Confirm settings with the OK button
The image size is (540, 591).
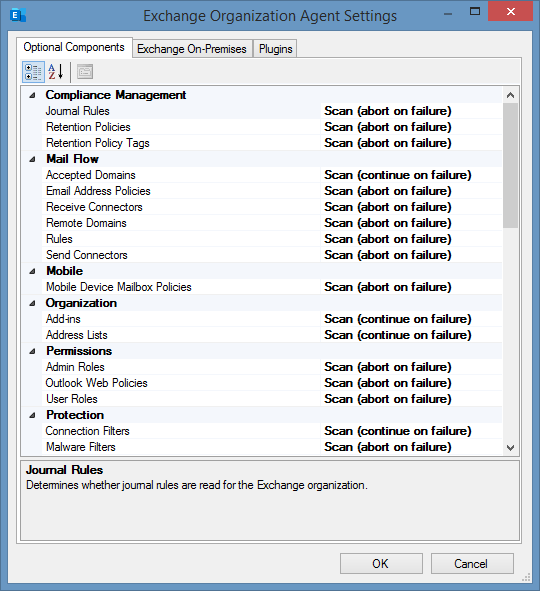click(x=381, y=563)
